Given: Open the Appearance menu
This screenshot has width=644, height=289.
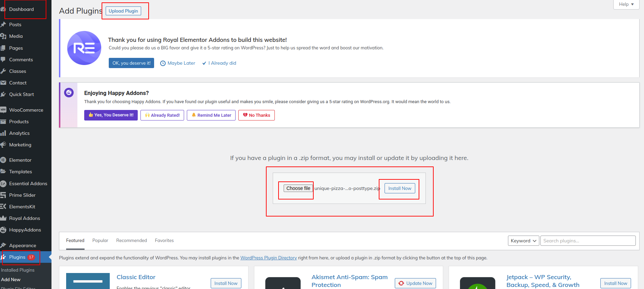Looking at the screenshot, I should [23, 245].
